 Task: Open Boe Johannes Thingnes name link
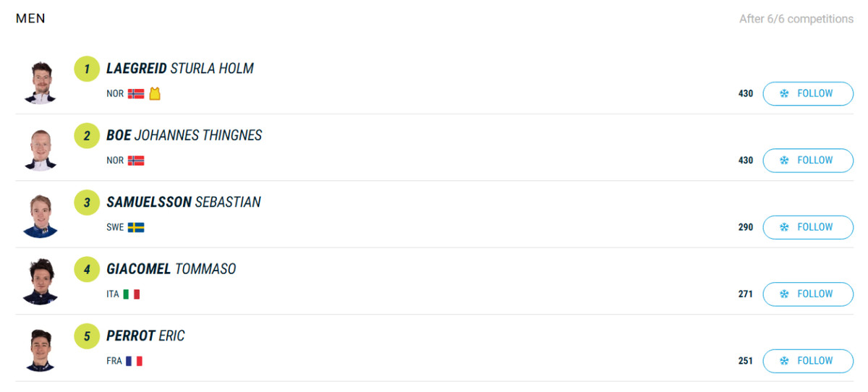tap(184, 135)
